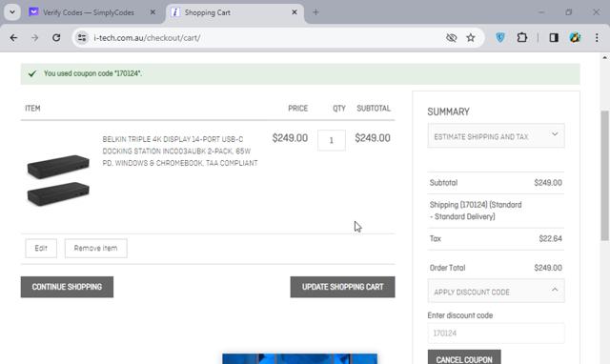The image size is (610, 364).
Task: Open Chrome's three-dot menu
Action: (x=597, y=38)
